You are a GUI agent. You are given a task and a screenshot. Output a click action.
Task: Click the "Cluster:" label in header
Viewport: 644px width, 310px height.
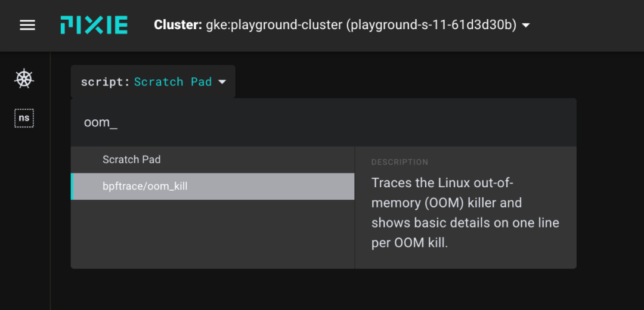(x=178, y=26)
